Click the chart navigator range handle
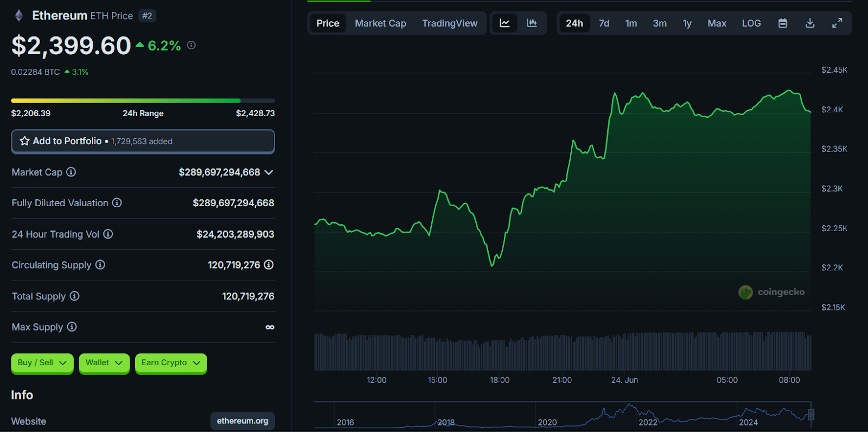The image size is (868, 432). [x=811, y=415]
